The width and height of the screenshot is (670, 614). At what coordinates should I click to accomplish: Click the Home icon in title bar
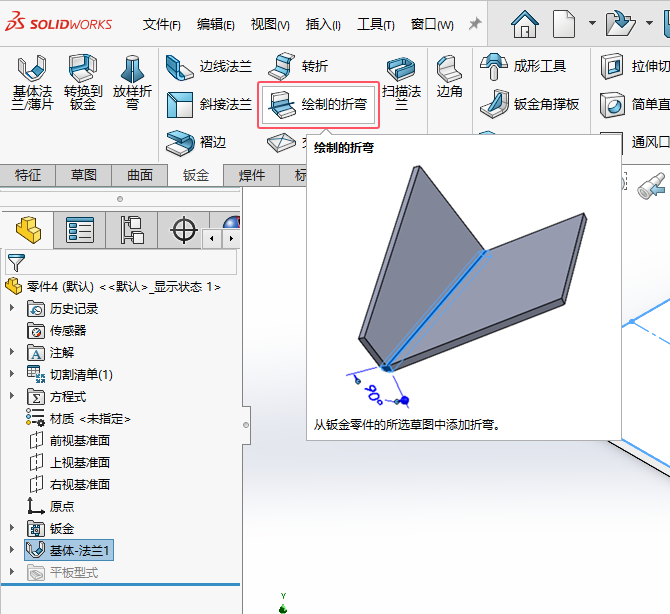[x=525, y=24]
